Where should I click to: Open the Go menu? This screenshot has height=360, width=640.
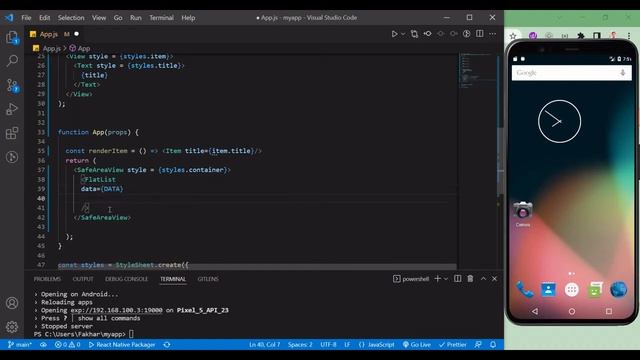click(x=118, y=18)
